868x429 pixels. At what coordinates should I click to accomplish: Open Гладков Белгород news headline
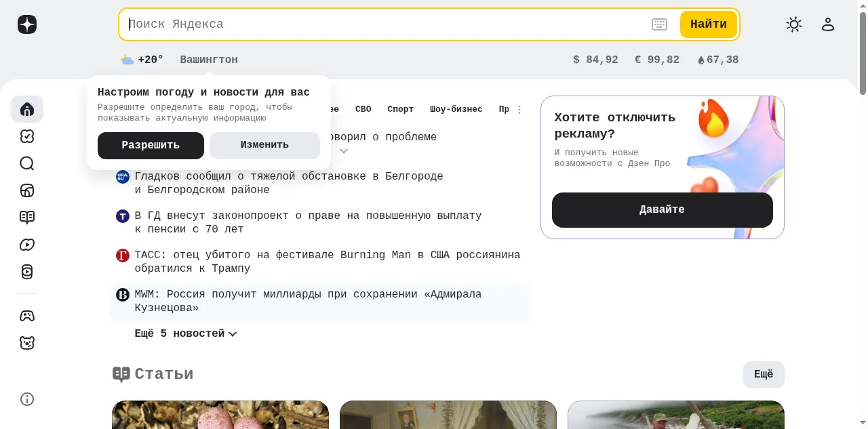(x=289, y=183)
